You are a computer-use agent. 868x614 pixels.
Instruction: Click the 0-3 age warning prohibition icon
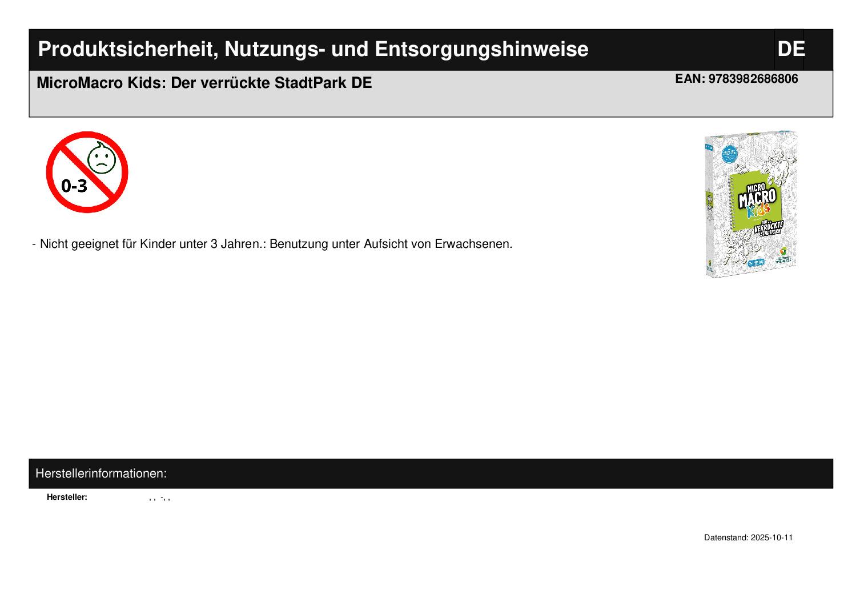coord(87,172)
